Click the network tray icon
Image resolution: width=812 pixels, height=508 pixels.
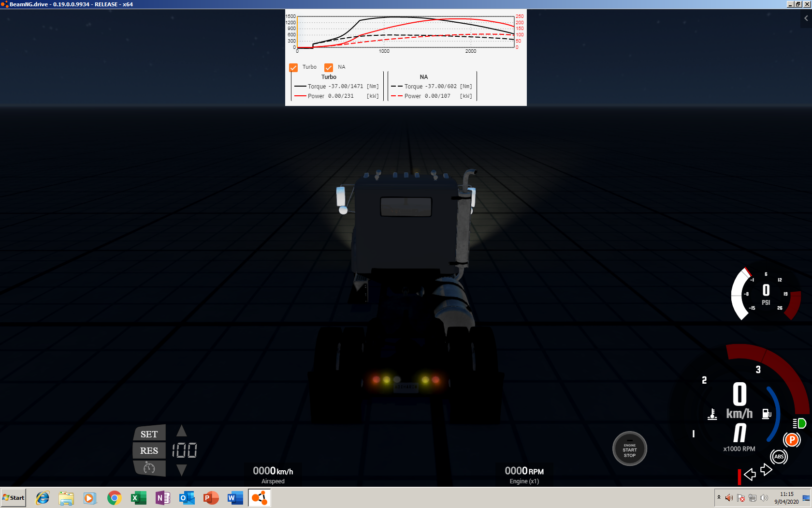(x=753, y=498)
